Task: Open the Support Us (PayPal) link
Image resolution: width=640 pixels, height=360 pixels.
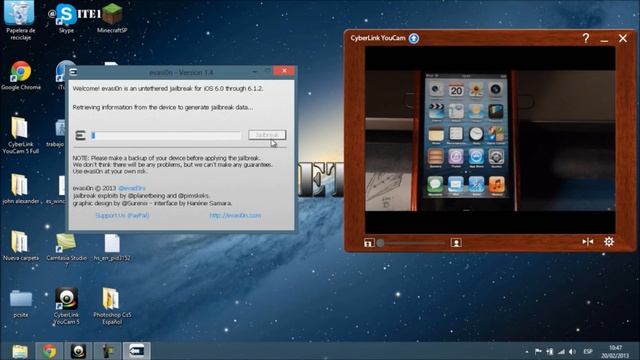Action: (x=122, y=215)
